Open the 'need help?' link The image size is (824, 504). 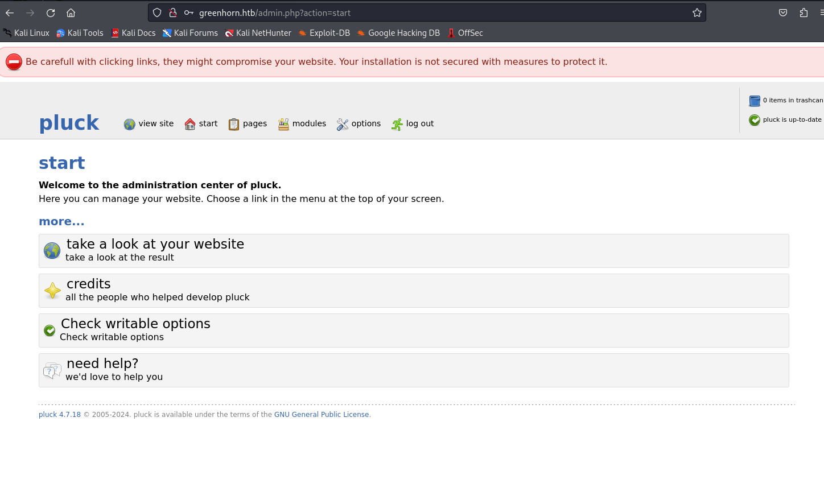[102, 363]
